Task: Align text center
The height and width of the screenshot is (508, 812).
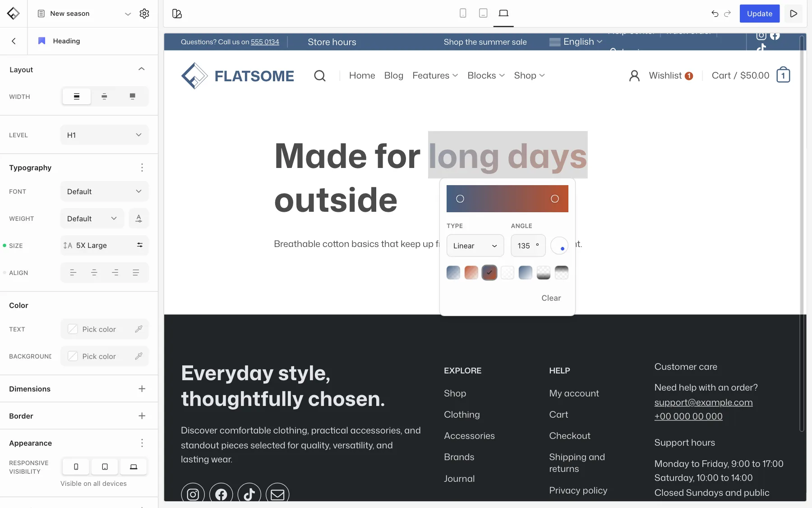Action: pyautogui.click(x=94, y=272)
